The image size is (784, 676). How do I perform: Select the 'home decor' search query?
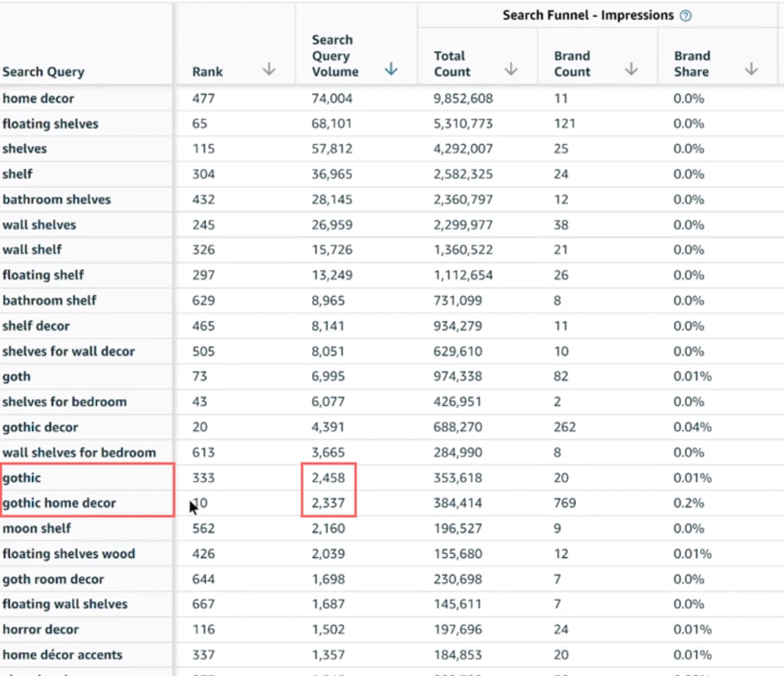coord(38,99)
